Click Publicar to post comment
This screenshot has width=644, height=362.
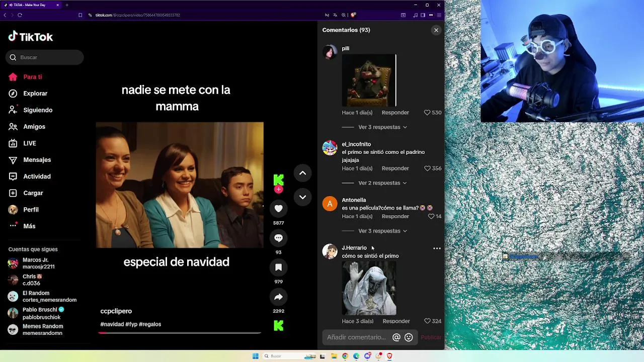pyautogui.click(x=431, y=337)
